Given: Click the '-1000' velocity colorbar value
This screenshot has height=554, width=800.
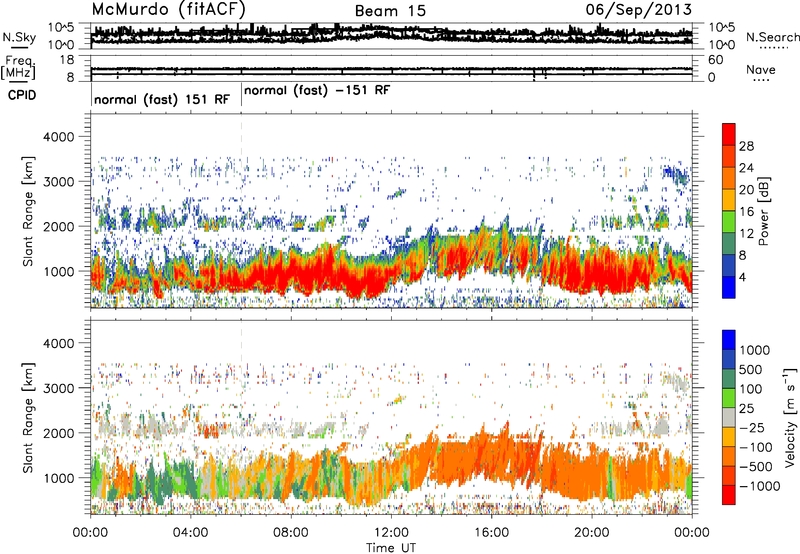Looking at the screenshot, I should tap(759, 486).
